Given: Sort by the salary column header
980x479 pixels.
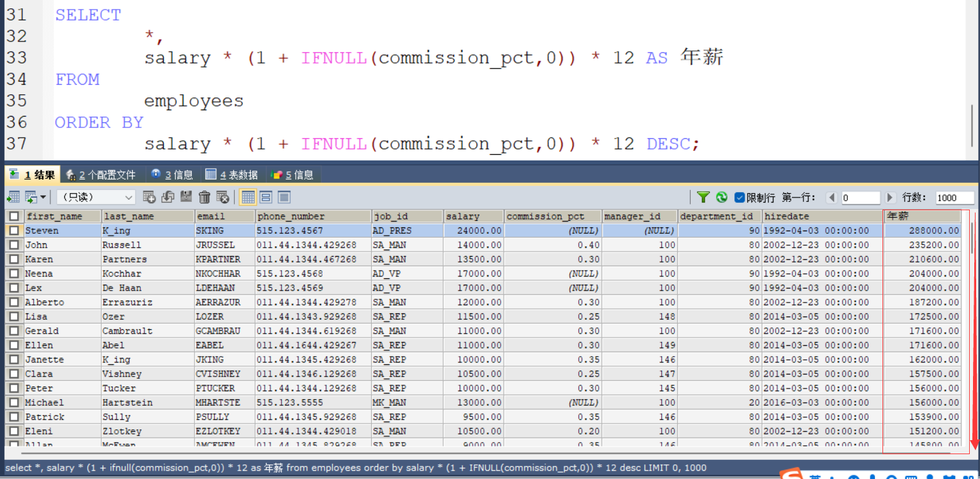Looking at the screenshot, I should [x=473, y=217].
